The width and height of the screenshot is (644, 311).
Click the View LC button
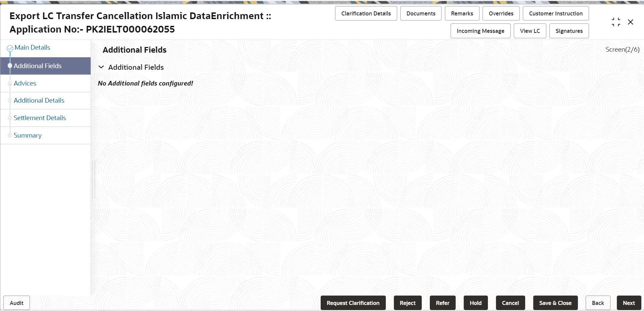pyautogui.click(x=530, y=31)
